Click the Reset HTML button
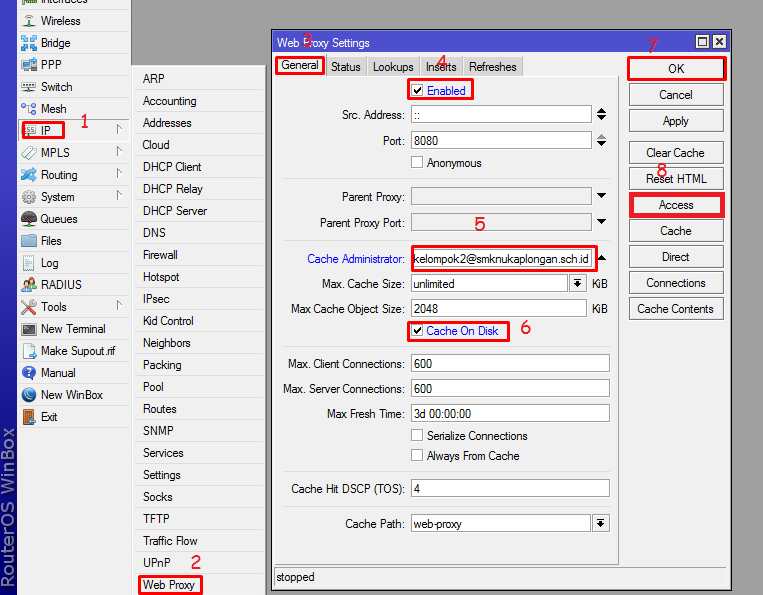This screenshot has width=763, height=595. click(676, 179)
